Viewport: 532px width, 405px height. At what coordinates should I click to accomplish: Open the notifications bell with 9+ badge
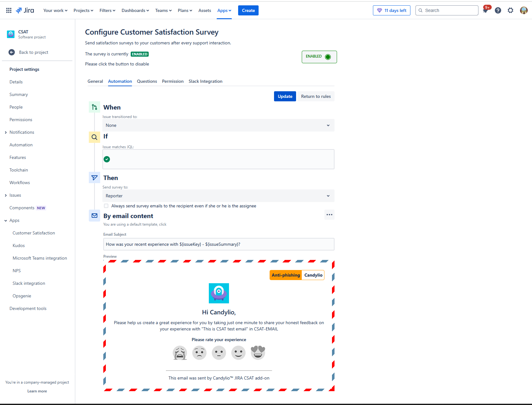coord(485,10)
